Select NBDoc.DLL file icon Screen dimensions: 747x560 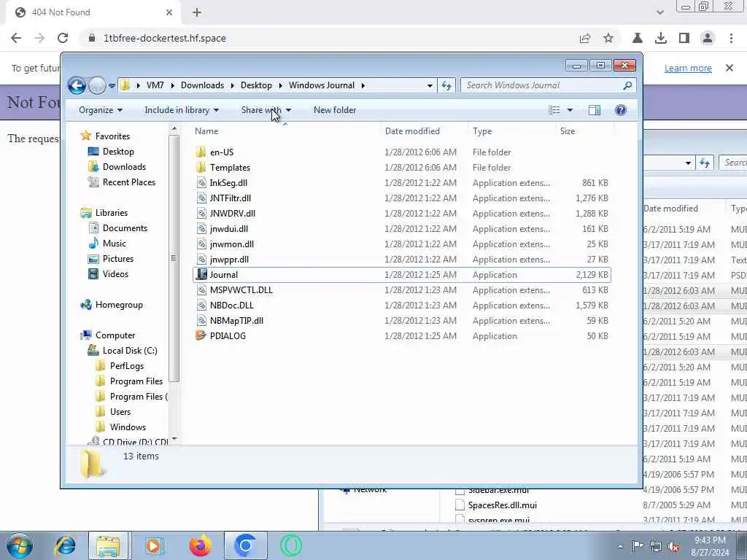click(x=201, y=306)
